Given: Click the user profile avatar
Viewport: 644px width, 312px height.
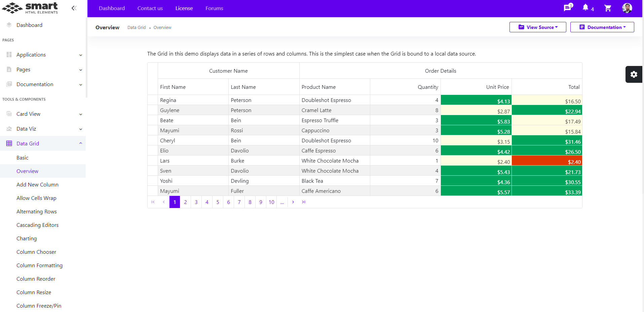Looking at the screenshot, I should (627, 8).
